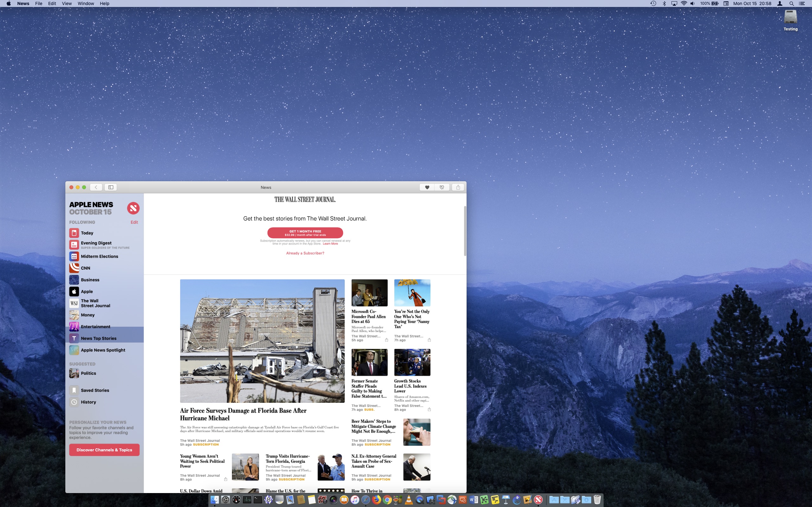Open the View menu

click(x=66, y=3)
